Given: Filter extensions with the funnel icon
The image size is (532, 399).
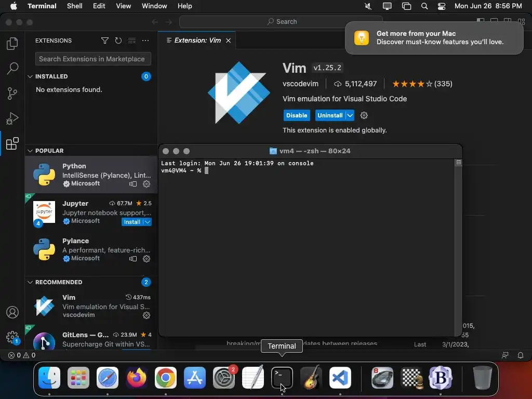Looking at the screenshot, I should click(x=105, y=41).
